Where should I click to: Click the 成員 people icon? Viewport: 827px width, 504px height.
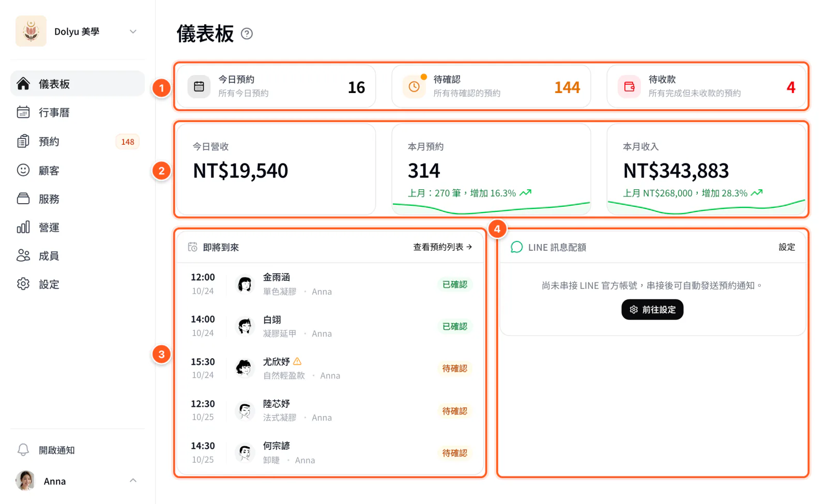point(23,255)
